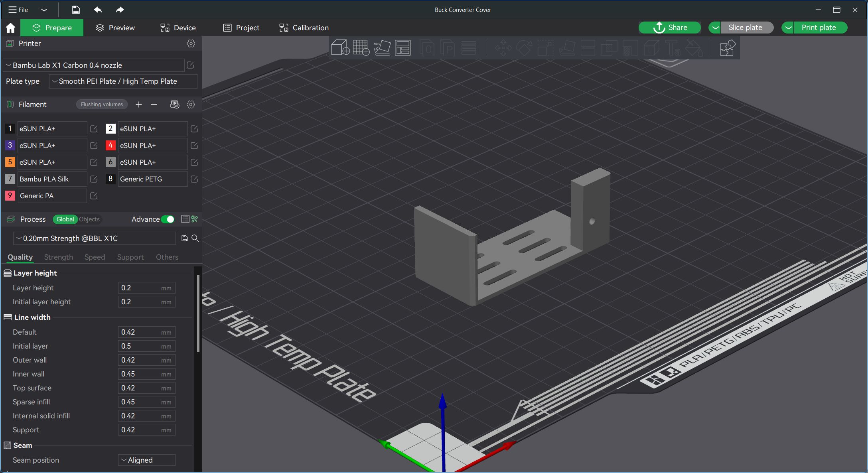The height and width of the screenshot is (473, 868).
Task: Open the printer selection dropdown
Action: [94, 65]
